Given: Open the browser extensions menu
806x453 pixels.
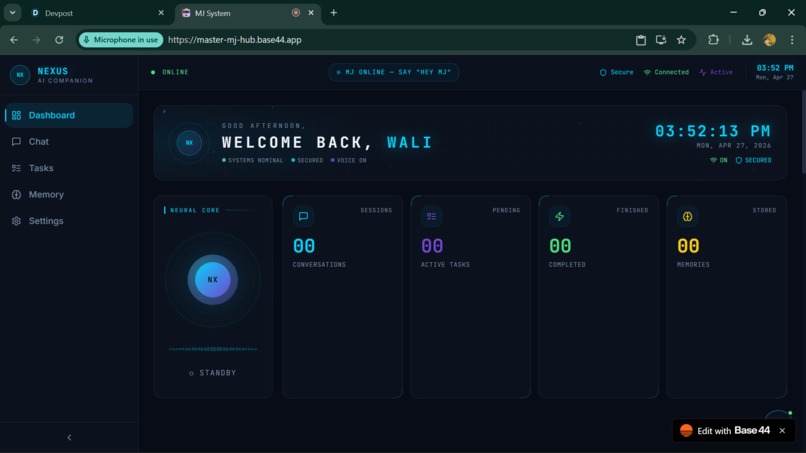Looking at the screenshot, I should coord(713,40).
